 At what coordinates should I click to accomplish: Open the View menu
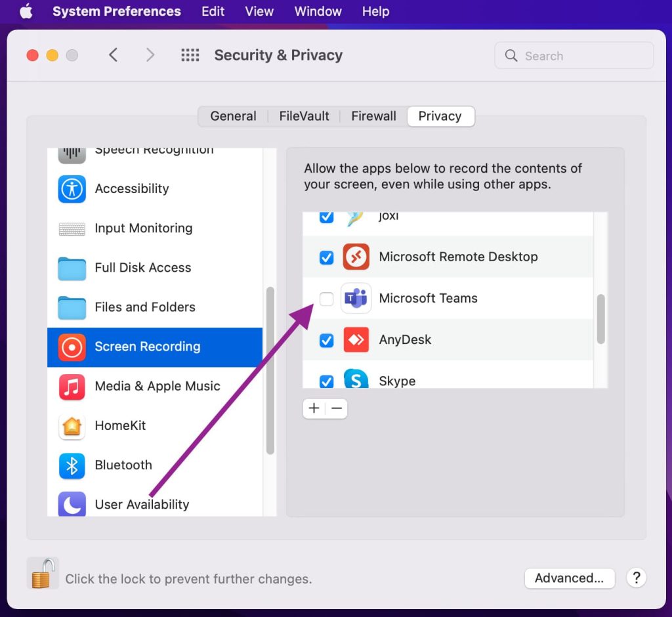pos(259,11)
